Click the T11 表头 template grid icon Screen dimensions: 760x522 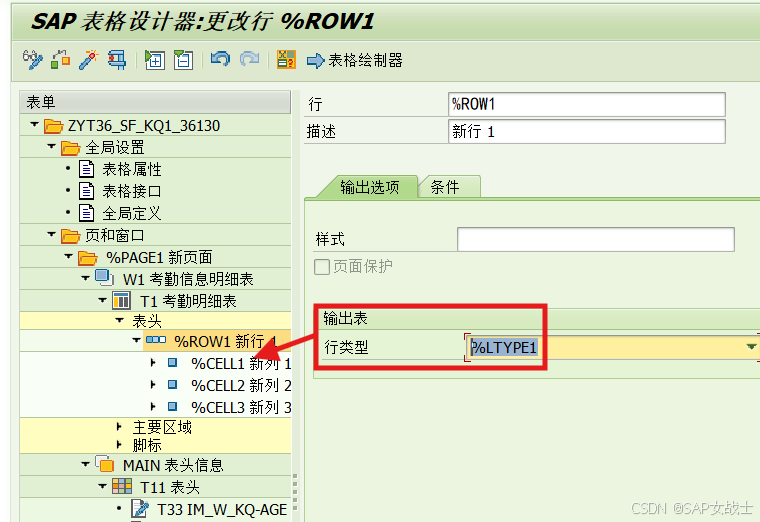[x=122, y=486]
